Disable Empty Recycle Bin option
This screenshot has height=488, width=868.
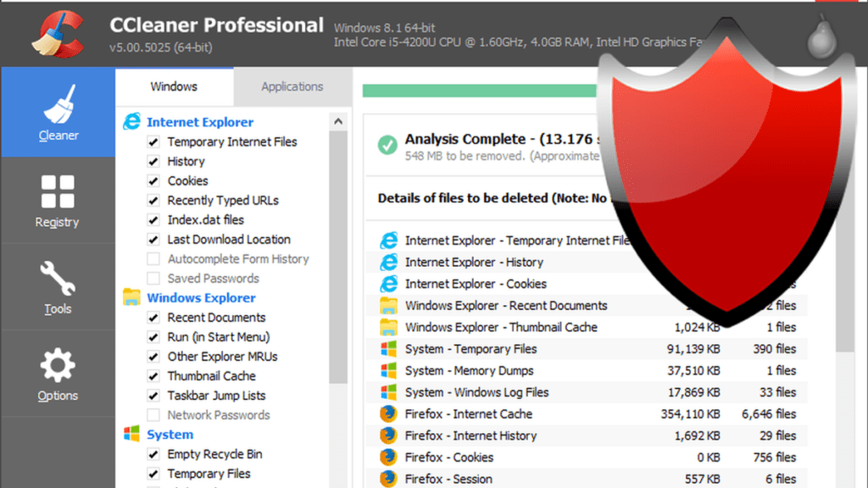click(x=153, y=454)
